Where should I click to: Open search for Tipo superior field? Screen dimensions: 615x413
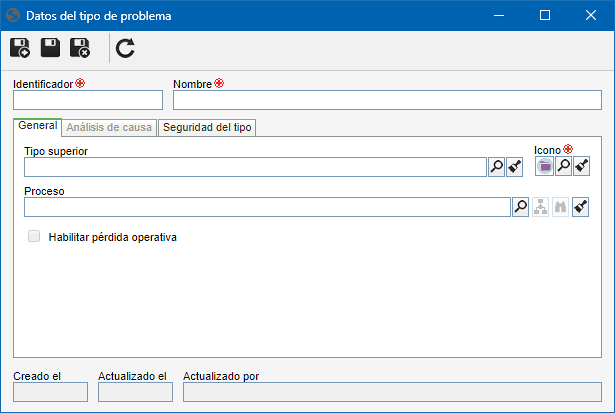497,167
